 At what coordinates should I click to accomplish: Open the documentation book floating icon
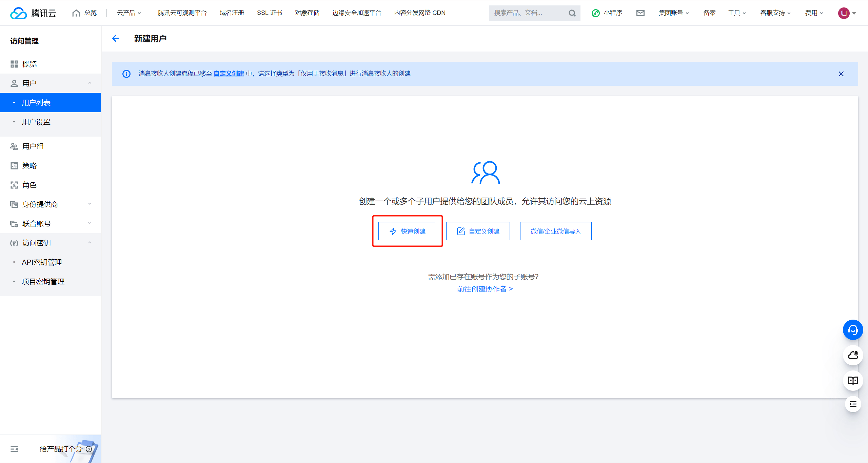point(853,381)
